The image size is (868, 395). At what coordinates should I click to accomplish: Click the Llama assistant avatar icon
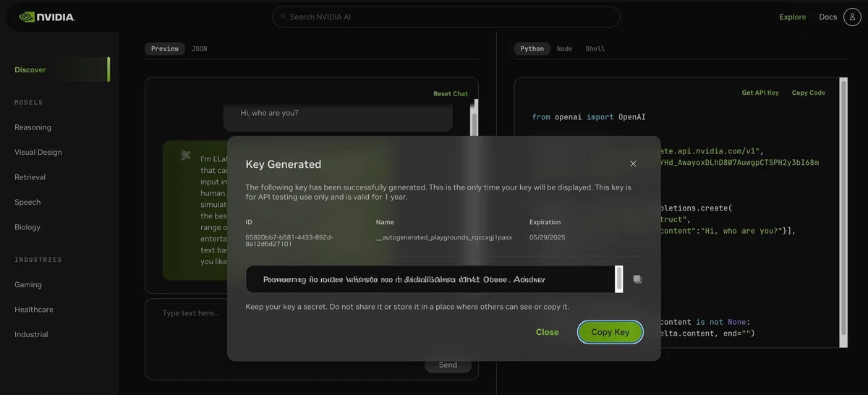pyautogui.click(x=186, y=156)
